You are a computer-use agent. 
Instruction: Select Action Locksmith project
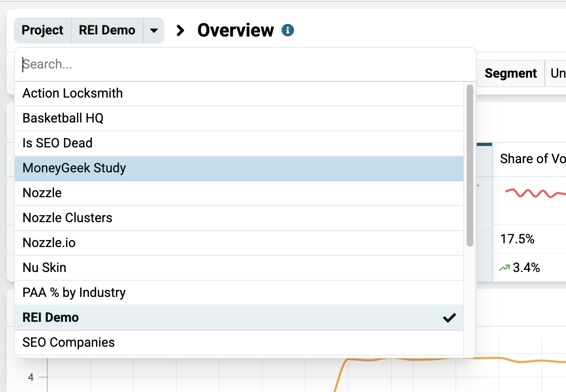coord(239,93)
